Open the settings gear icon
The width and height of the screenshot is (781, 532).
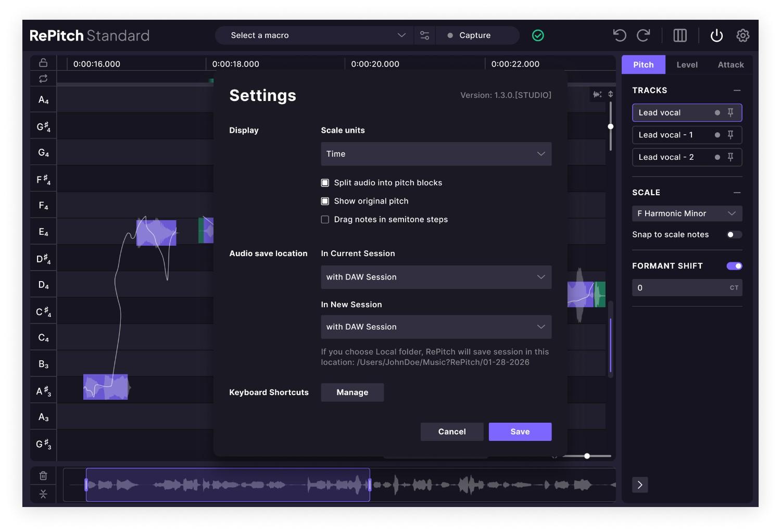click(x=743, y=35)
